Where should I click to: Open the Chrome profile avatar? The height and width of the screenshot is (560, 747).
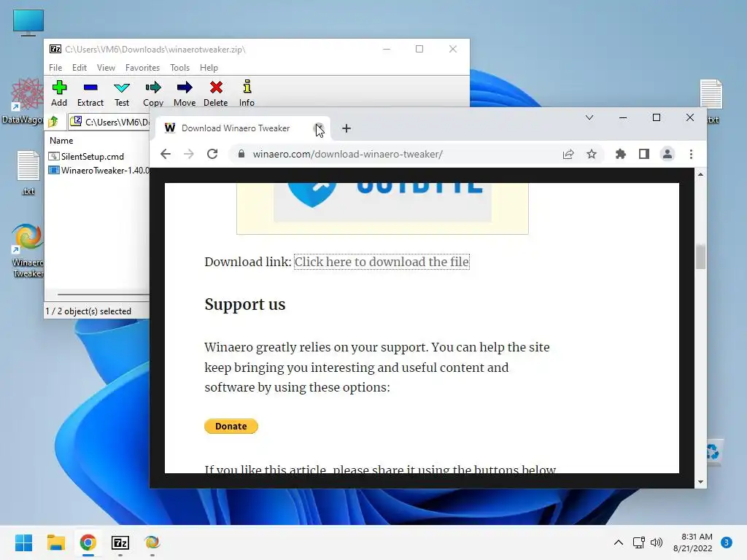[x=667, y=154]
